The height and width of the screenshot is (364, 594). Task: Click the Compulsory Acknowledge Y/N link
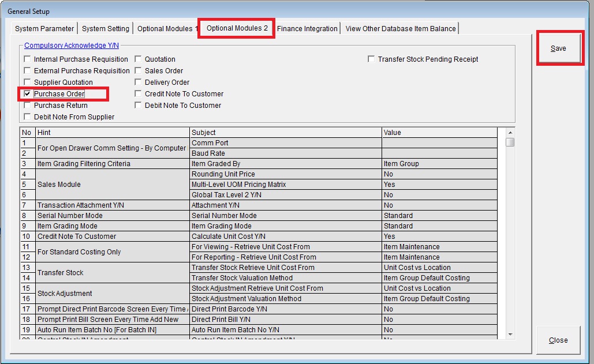72,46
